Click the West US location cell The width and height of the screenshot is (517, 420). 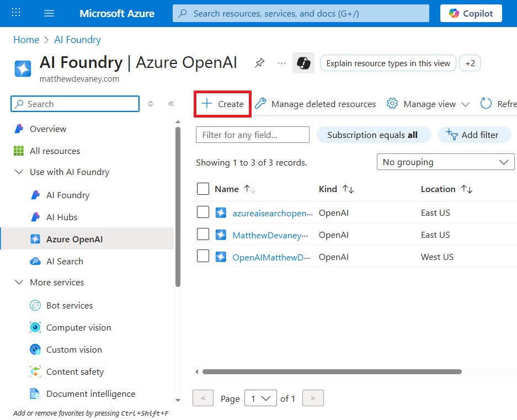(x=437, y=257)
